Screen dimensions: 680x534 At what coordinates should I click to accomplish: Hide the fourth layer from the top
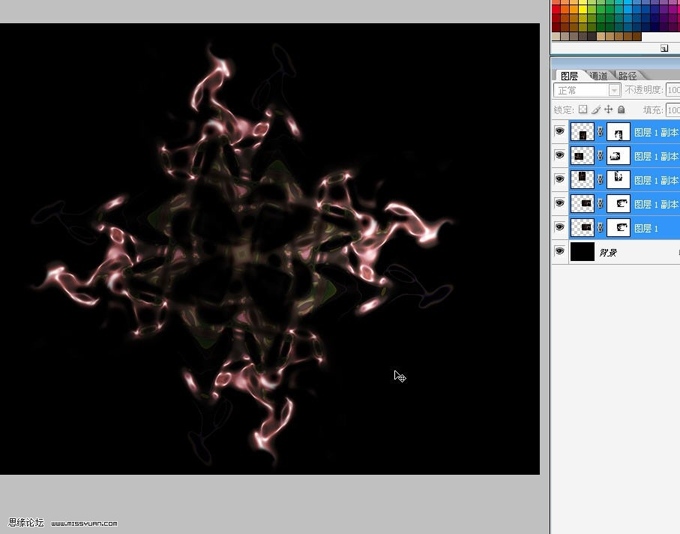(x=559, y=203)
